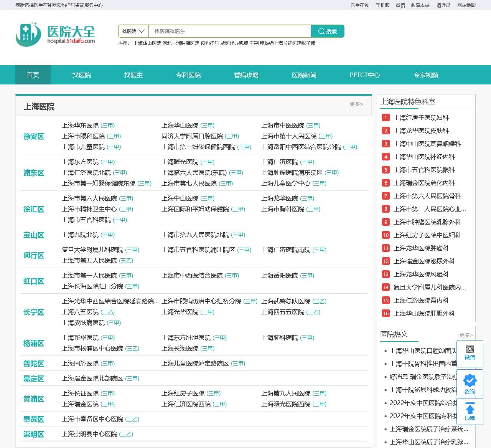Select the 长宁区 district label
This screenshot has width=491, height=448.
point(34,312)
